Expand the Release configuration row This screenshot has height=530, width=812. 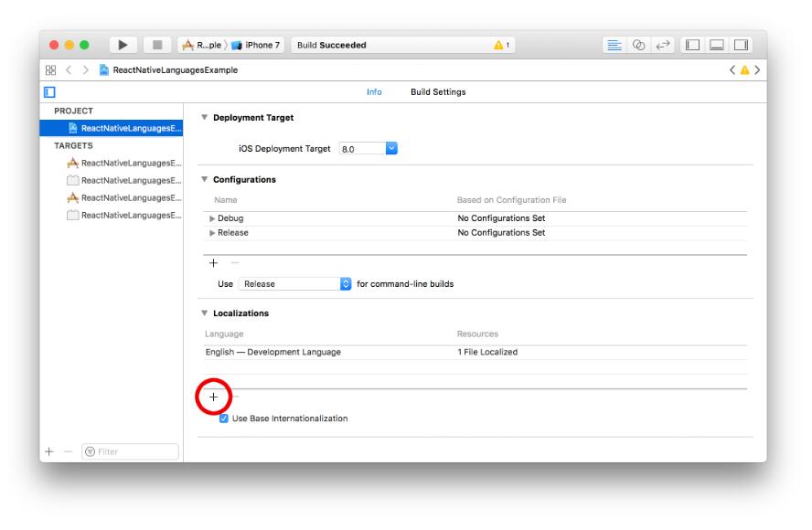click(212, 233)
